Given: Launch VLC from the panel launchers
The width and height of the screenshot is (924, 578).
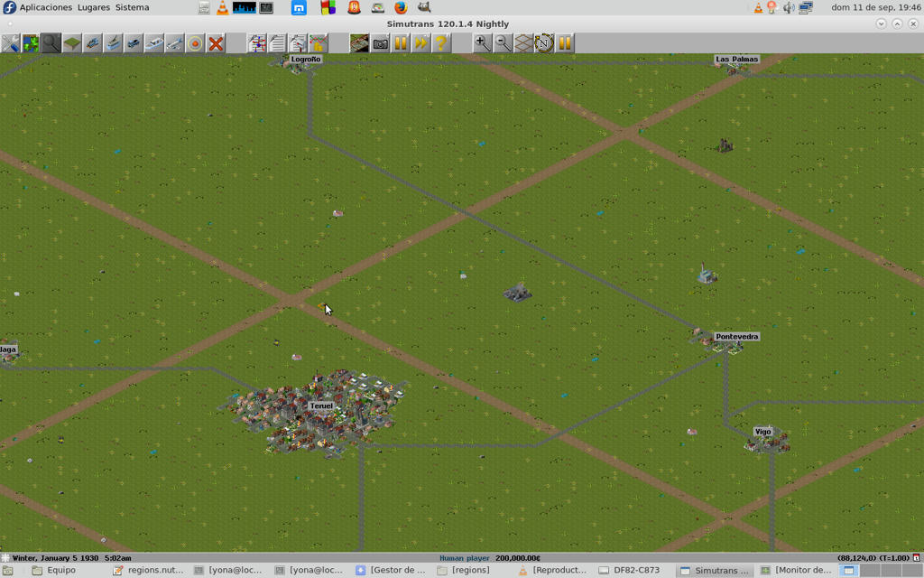Looking at the screenshot, I should coord(223,7).
